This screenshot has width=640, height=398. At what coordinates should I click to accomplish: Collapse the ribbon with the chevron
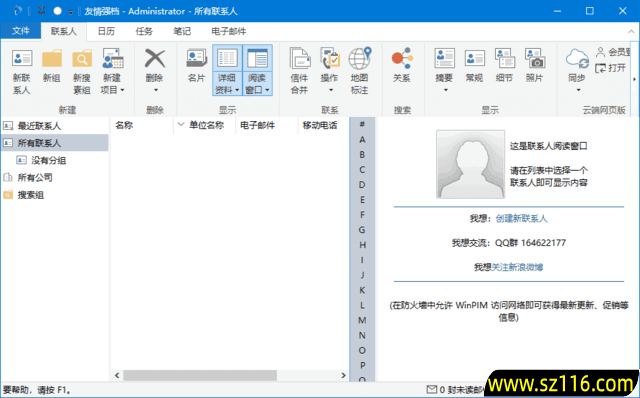(x=631, y=31)
